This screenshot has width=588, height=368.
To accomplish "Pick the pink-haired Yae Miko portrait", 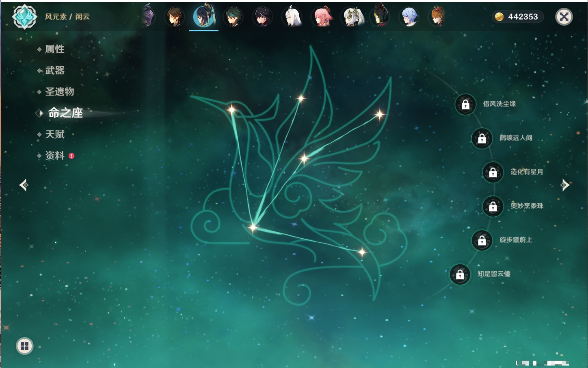I will (322, 17).
